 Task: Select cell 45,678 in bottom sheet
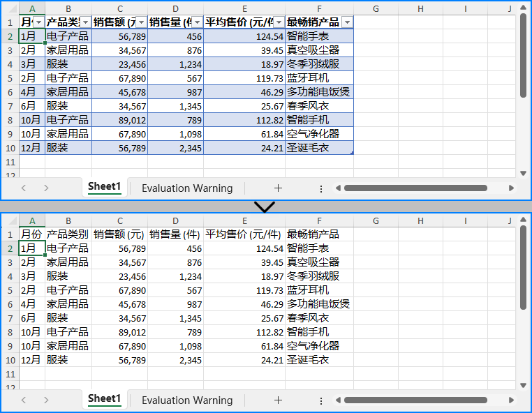pos(120,304)
